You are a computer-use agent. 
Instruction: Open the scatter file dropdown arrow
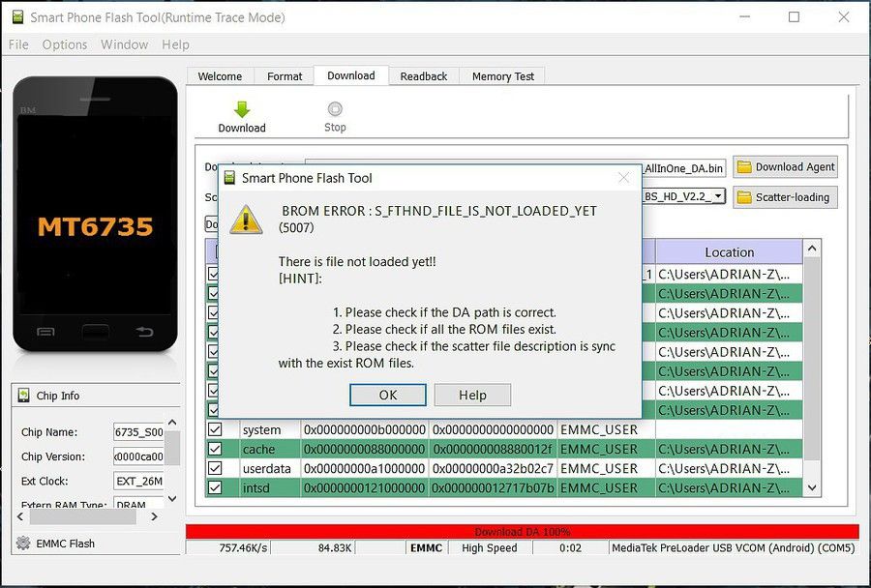718,196
